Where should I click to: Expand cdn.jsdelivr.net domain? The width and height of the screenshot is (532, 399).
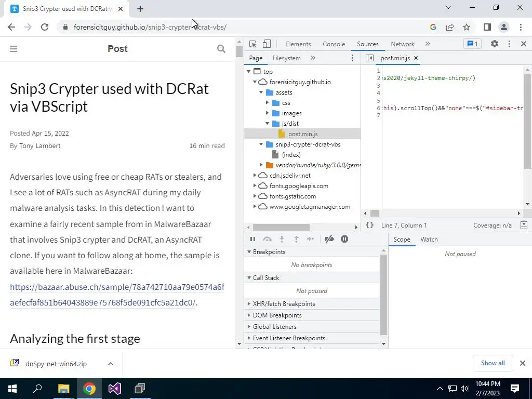[255, 176]
